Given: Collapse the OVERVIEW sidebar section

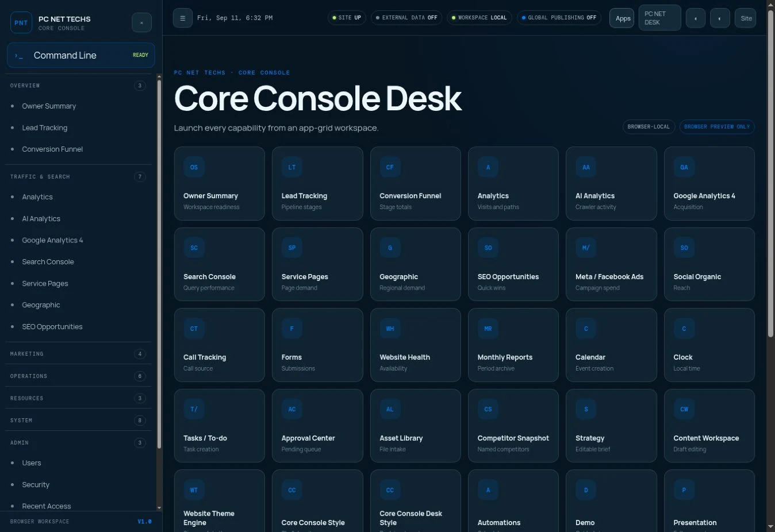Looking at the screenshot, I should point(78,86).
